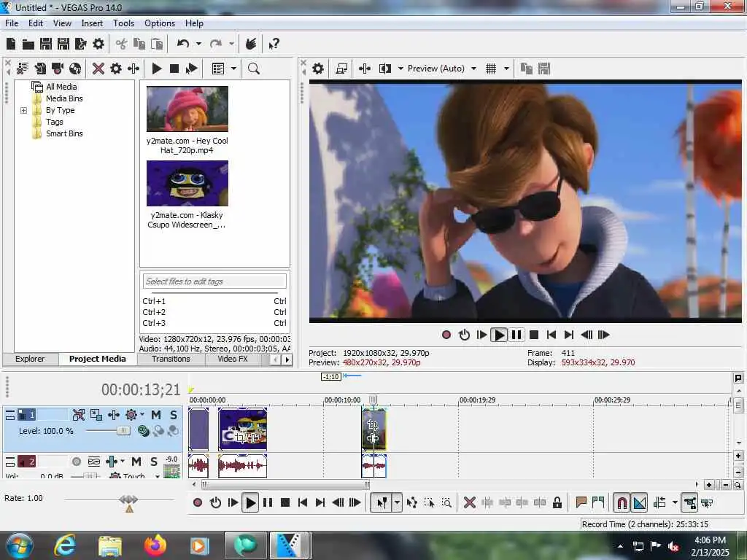Toggle Enable Snapping magnet button
The width and height of the screenshot is (747, 560).
point(622,502)
